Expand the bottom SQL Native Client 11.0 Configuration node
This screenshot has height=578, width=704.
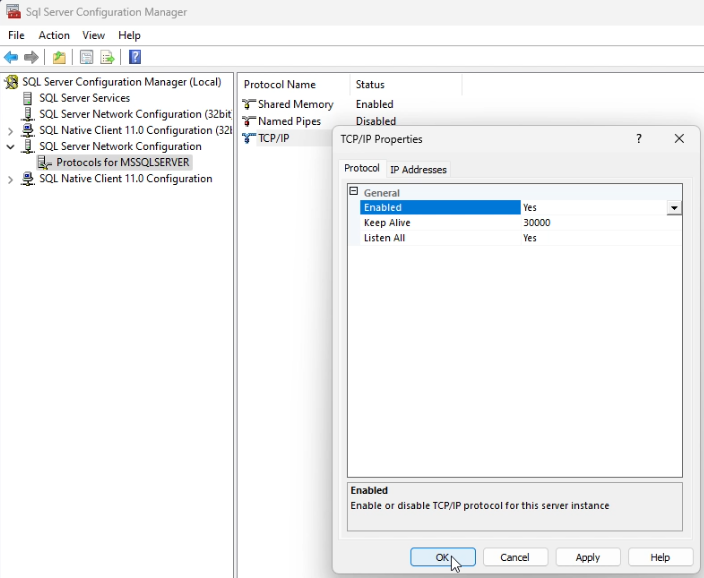[11, 179]
